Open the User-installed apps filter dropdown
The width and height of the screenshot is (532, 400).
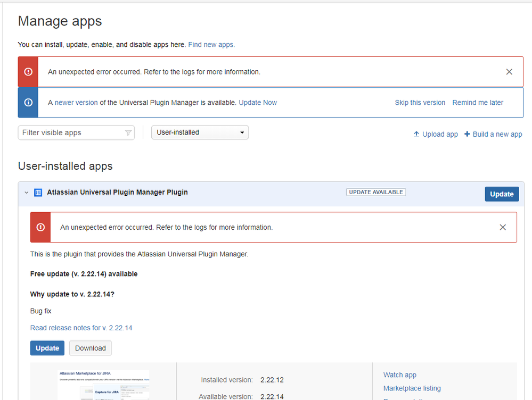click(x=200, y=132)
